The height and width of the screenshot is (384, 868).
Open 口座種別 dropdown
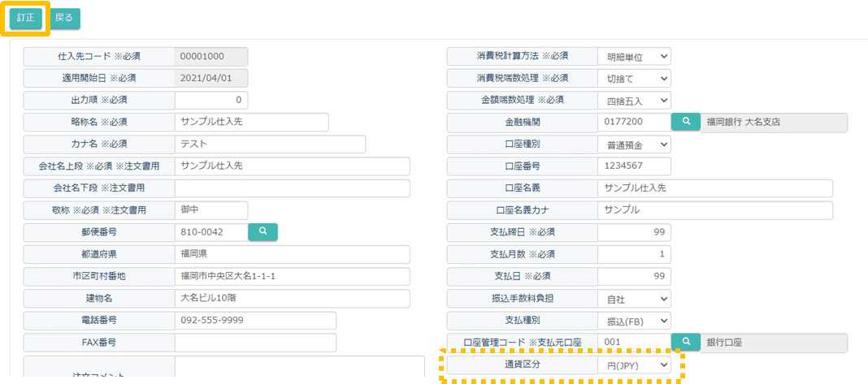pos(635,145)
